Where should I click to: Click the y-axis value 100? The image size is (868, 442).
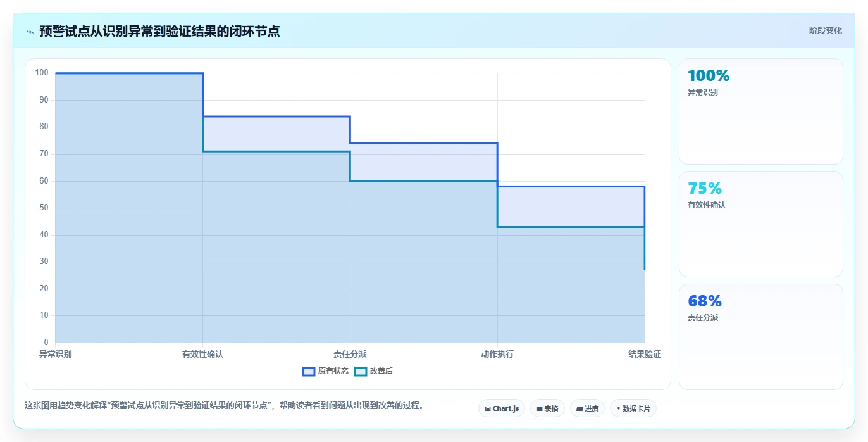[x=42, y=73]
